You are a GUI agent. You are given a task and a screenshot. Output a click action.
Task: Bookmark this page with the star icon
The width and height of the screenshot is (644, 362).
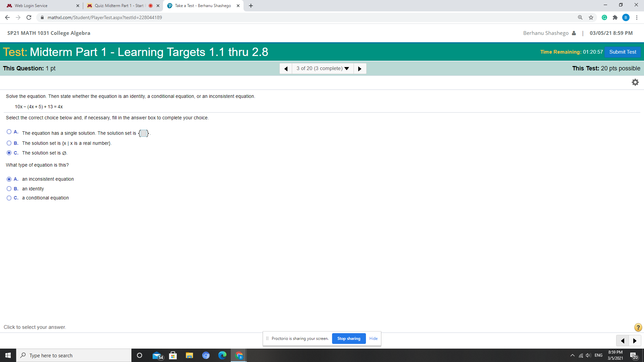tap(591, 17)
